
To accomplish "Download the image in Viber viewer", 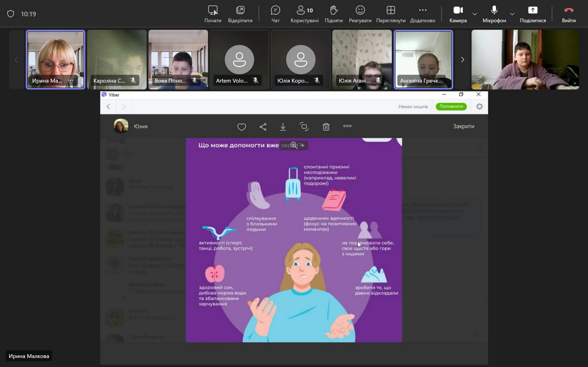I will coord(283,127).
